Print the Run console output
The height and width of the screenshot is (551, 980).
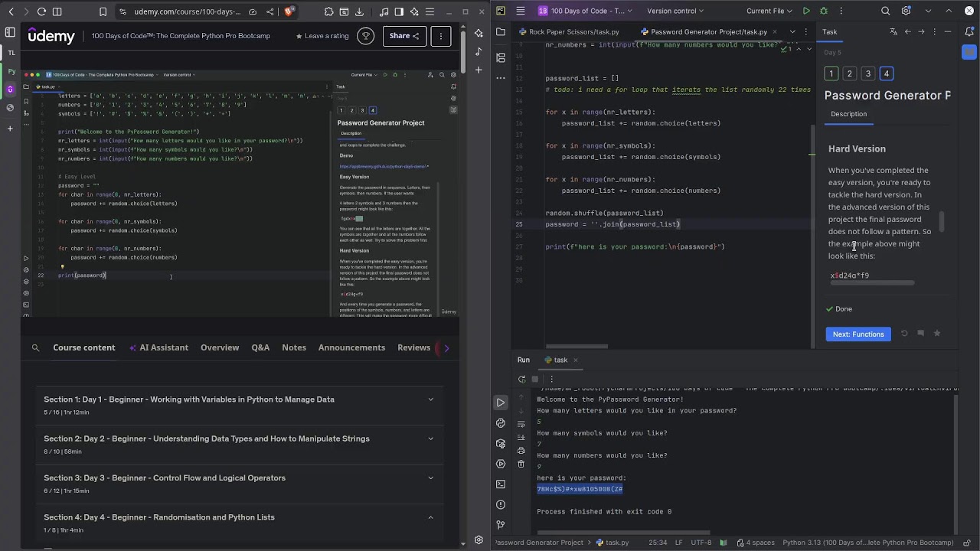tap(521, 451)
